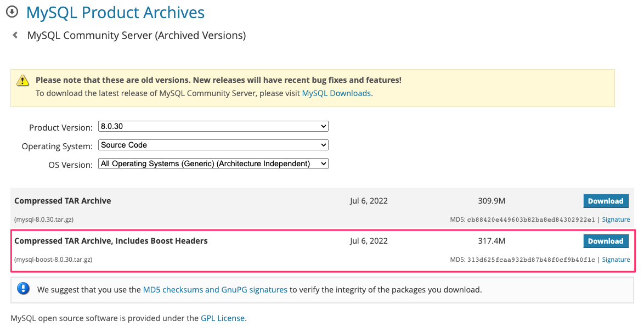Click the (mysql-boost-8.0.30.tar.gz) filename text
The width and height of the screenshot is (644, 332).
tap(53, 260)
